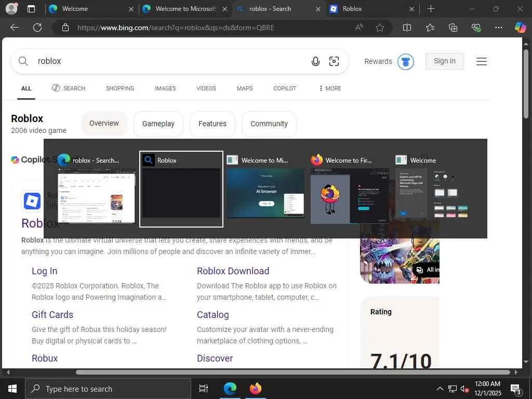Image resolution: width=532 pixels, height=399 pixels.
Task: Close the roblox - Search tab
Action: point(318,9)
